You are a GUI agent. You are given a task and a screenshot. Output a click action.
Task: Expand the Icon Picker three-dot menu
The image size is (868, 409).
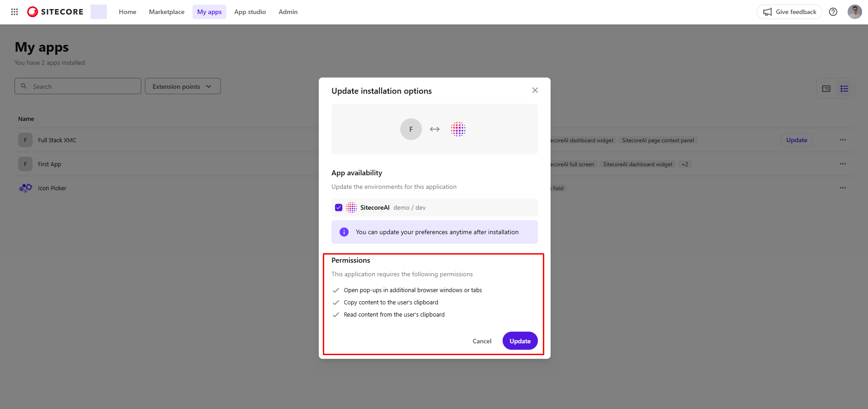(x=843, y=188)
